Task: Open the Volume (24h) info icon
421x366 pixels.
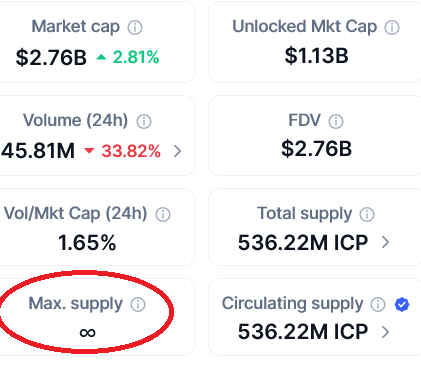Action: click(x=144, y=122)
